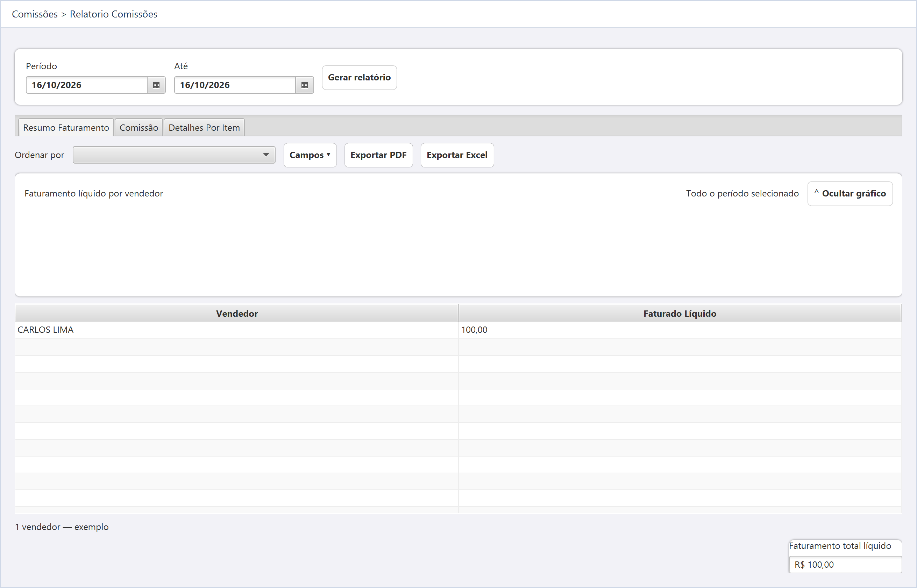Open the Período calendar picker icon
917x588 pixels.
point(156,85)
